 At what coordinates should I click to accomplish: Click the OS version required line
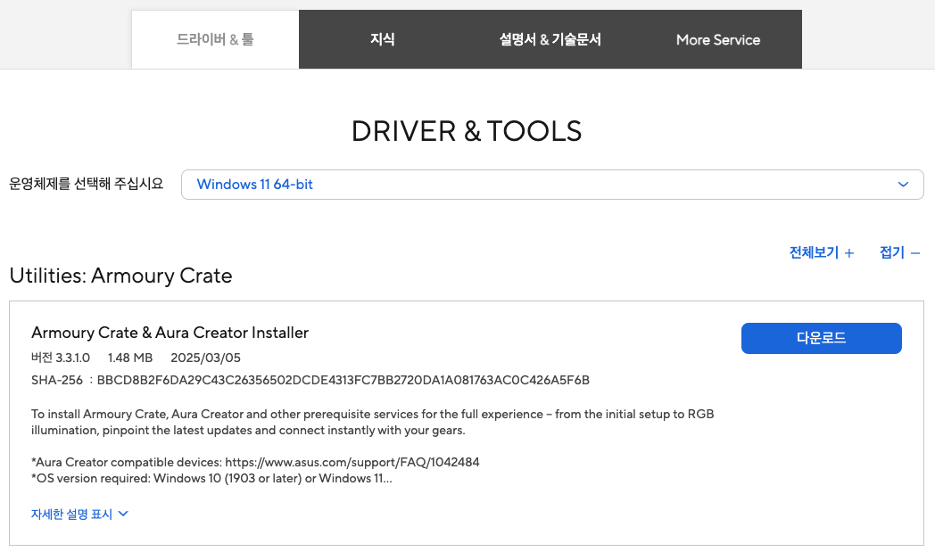pos(211,478)
